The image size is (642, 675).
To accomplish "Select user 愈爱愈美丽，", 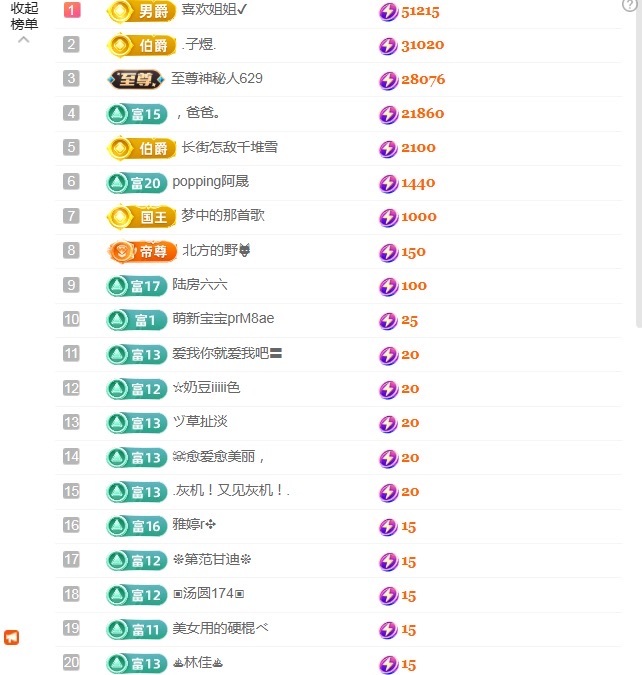I will pyautogui.click(x=218, y=456).
